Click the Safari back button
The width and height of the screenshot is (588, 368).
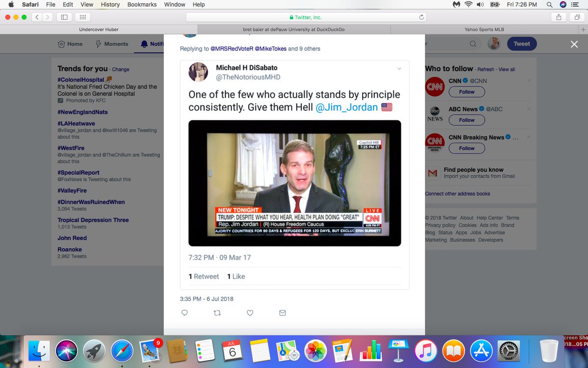tap(38, 17)
